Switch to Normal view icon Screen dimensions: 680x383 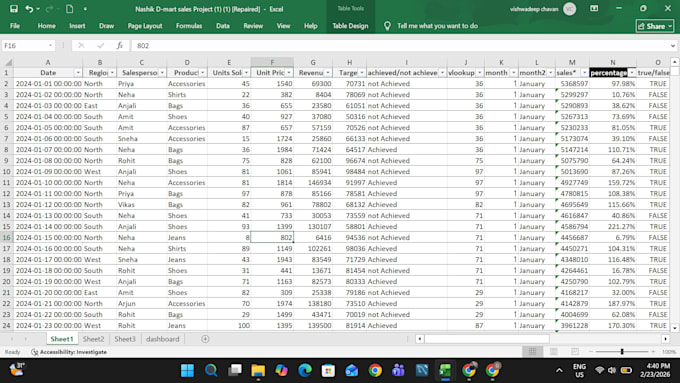pyautogui.click(x=532, y=352)
